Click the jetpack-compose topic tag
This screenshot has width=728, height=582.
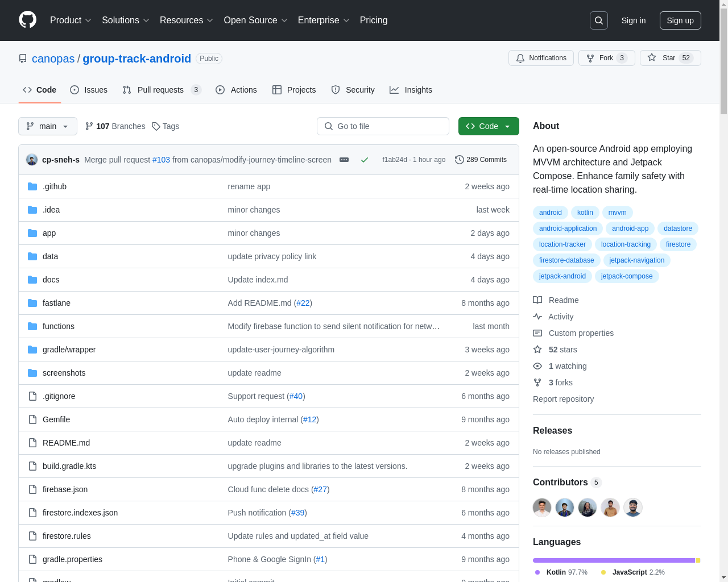pyautogui.click(x=627, y=276)
